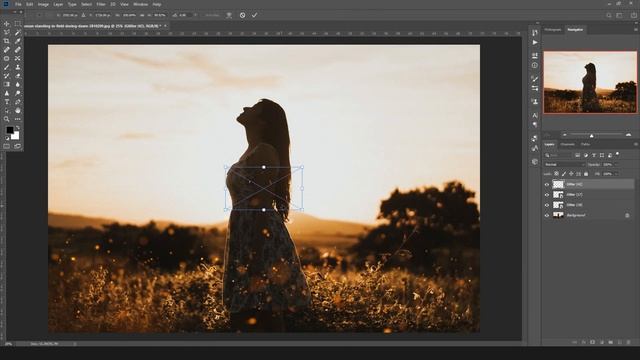
Task: Turn layer filtering on or off
Action: pos(618,154)
